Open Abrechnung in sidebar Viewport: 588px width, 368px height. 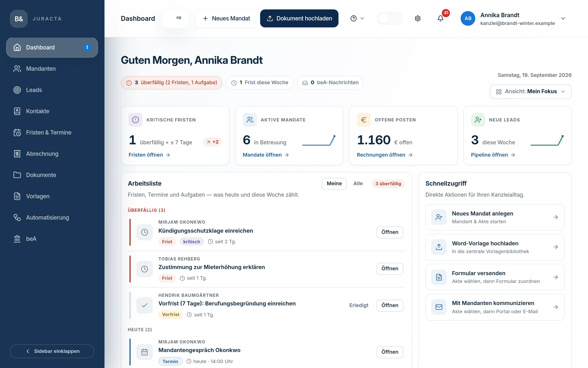point(52,154)
